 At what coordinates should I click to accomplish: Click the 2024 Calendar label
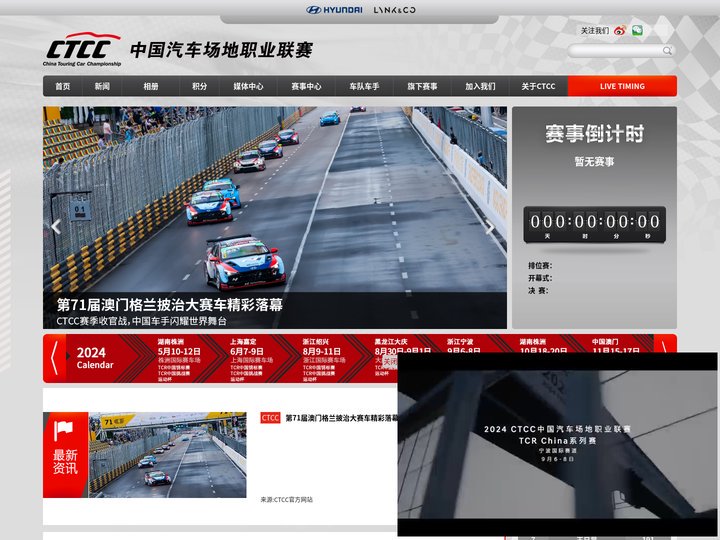pyautogui.click(x=95, y=358)
